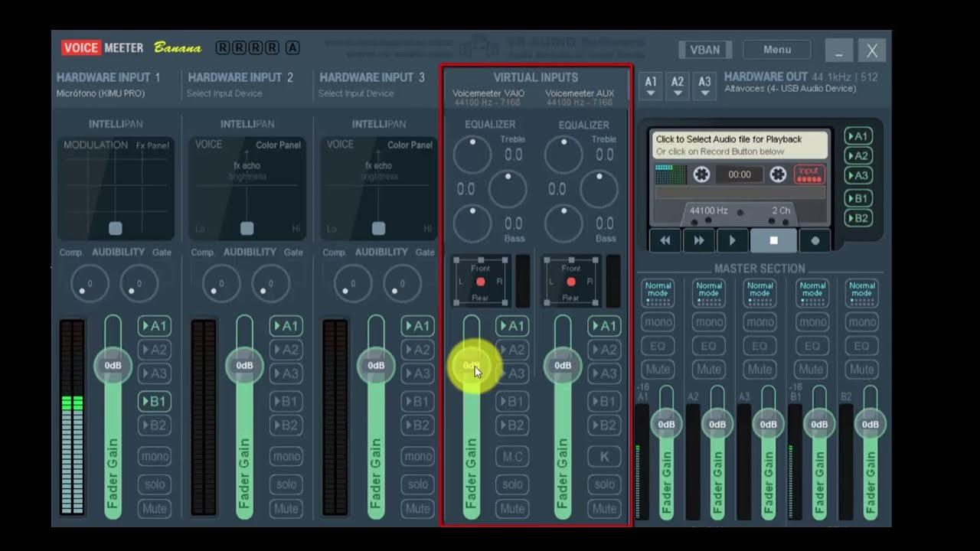Viewport: 980px width, 551px height.
Task: Open the A1 hardware out device dropdown
Action: click(650, 86)
